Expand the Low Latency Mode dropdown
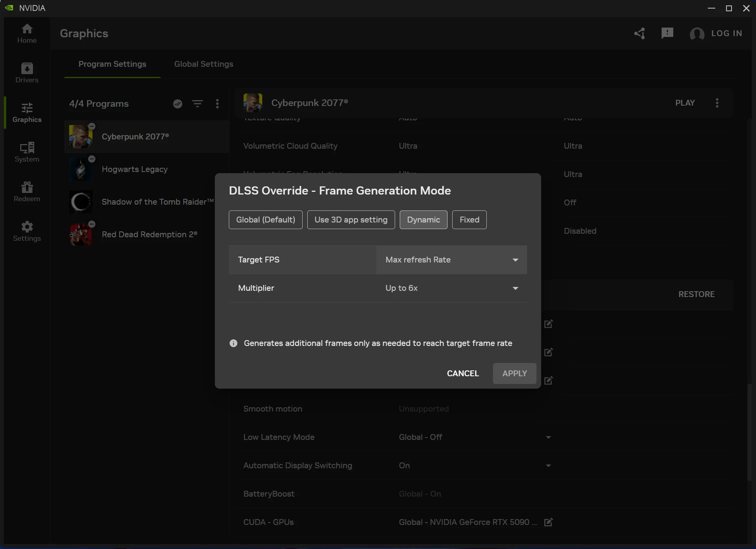Screen dimensions: 756x549 548,437
